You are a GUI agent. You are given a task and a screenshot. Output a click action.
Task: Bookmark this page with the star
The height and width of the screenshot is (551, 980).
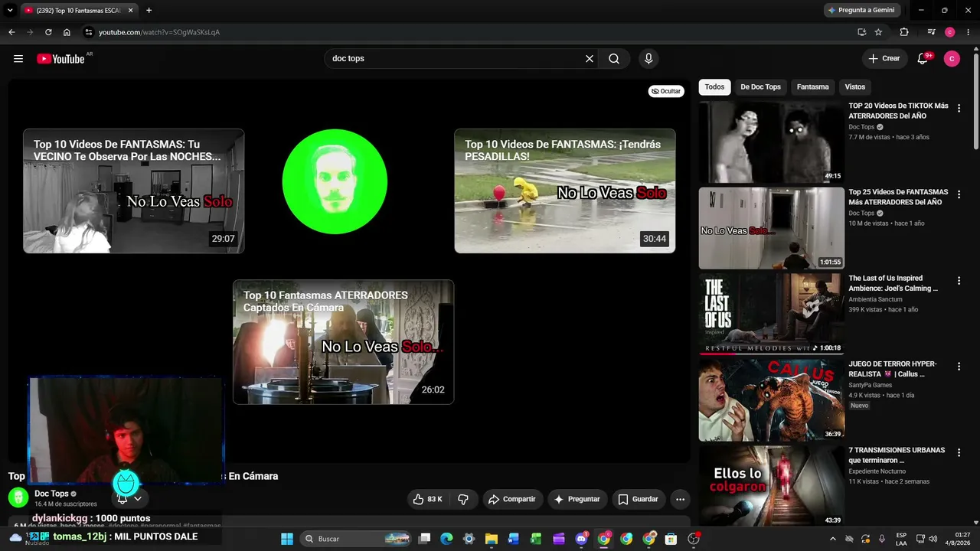(x=878, y=32)
